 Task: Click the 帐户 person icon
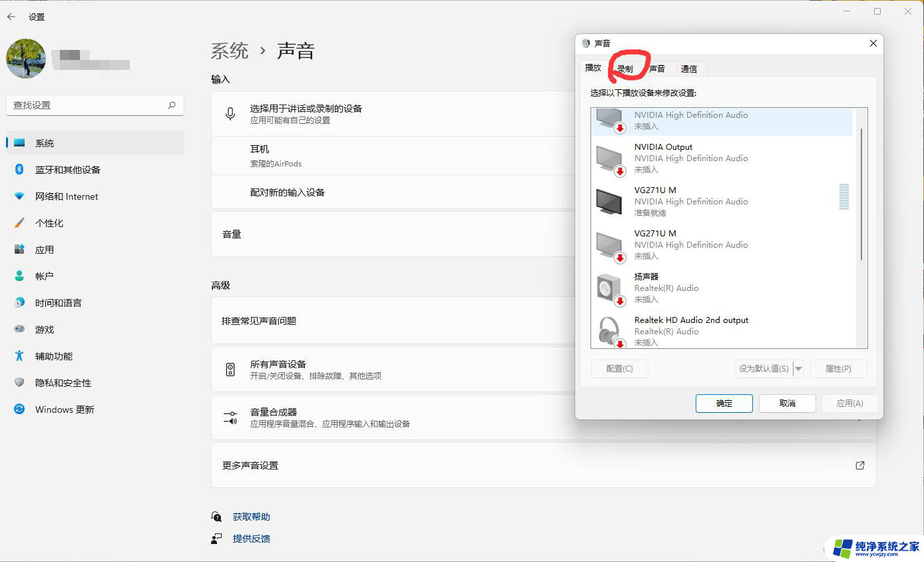[x=19, y=276]
